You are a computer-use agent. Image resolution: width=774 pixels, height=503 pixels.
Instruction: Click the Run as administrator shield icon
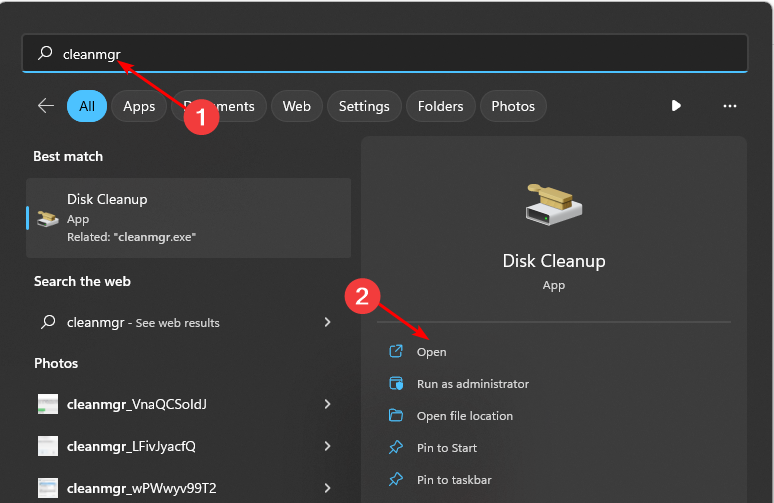click(396, 384)
